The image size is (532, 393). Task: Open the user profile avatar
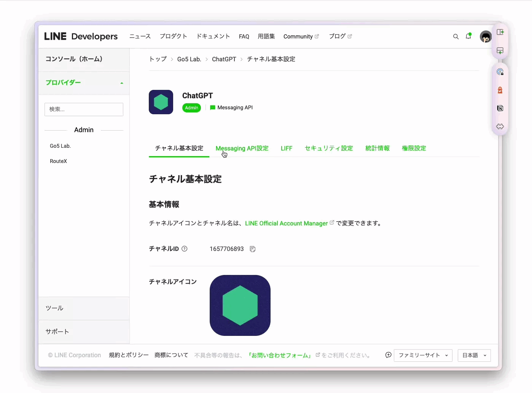tap(486, 37)
